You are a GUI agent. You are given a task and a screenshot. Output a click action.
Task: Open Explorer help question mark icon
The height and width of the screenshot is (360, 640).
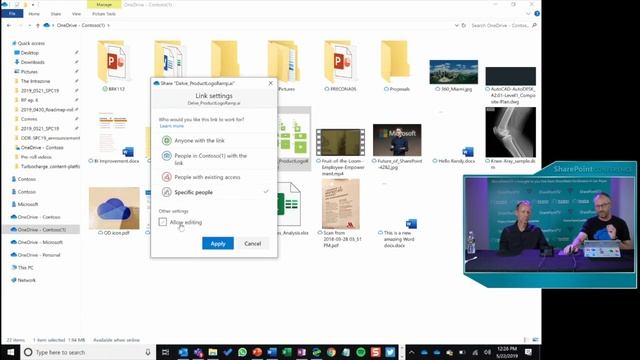pyautogui.click(x=537, y=13)
